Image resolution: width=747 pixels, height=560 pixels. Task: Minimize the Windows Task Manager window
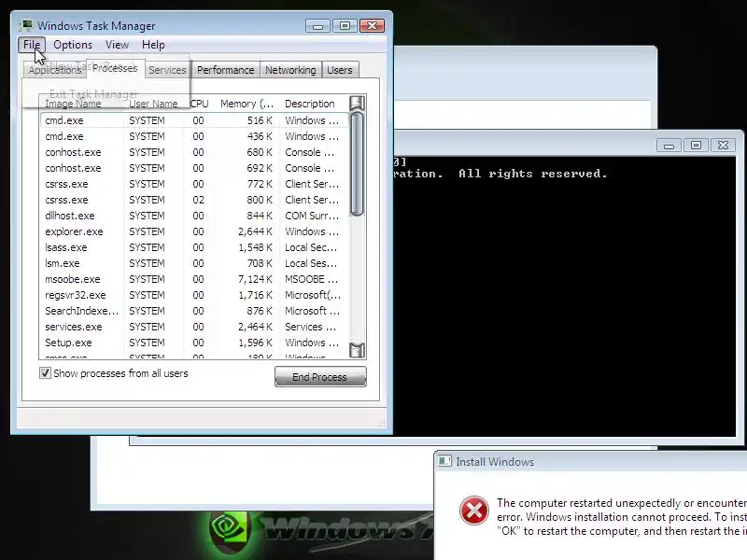[317, 26]
